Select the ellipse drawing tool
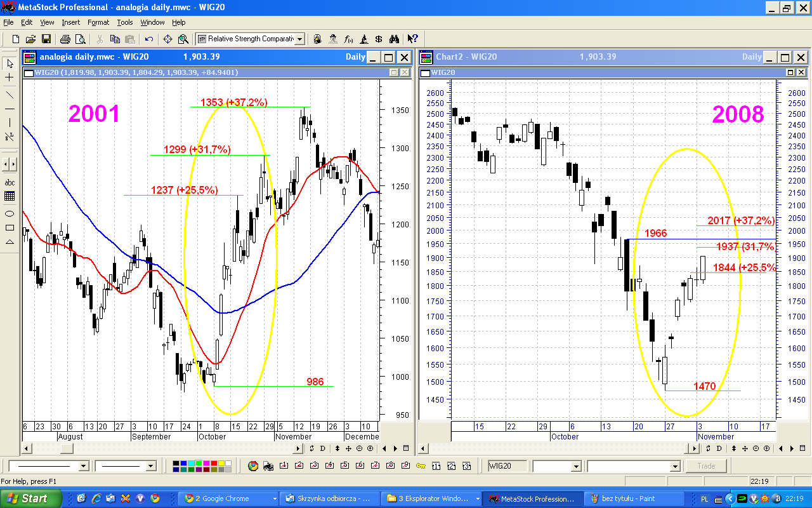The height and width of the screenshot is (508, 812). tap(10, 213)
